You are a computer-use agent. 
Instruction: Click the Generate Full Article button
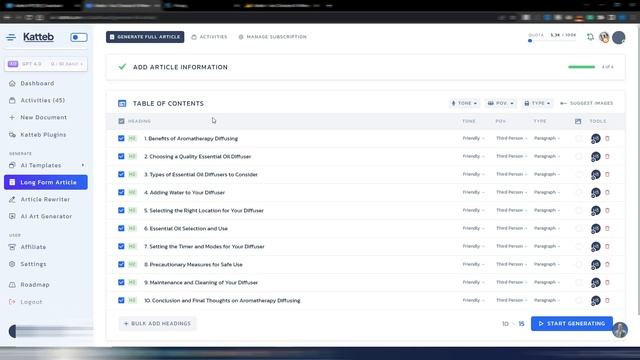145,37
